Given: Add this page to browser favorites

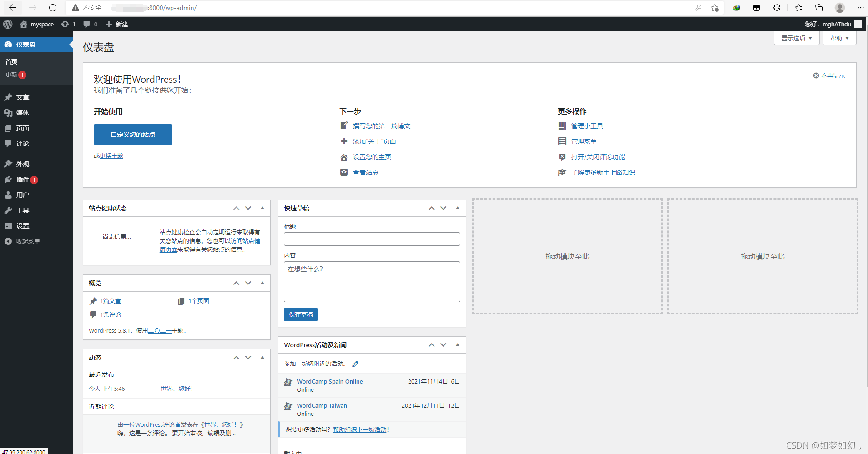Looking at the screenshot, I should (x=715, y=8).
